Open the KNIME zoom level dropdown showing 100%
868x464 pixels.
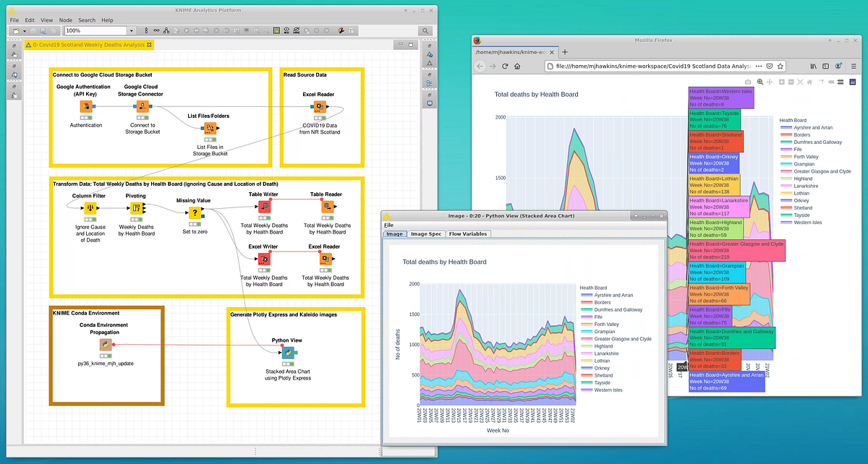point(131,30)
